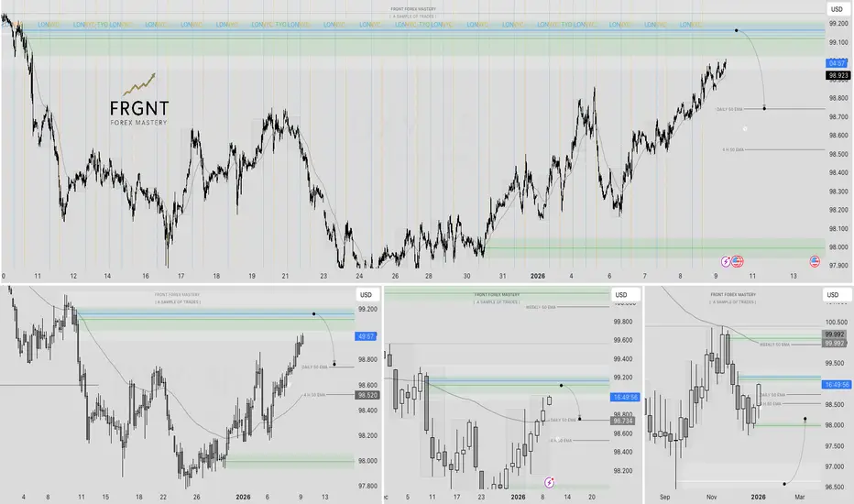854x504 pixels.
Task: Click the blue 04:57 countdown label on the top chart
Action: click(837, 63)
